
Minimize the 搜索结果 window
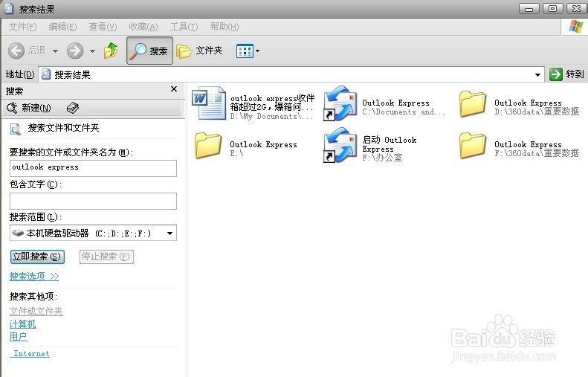pos(529,8)
